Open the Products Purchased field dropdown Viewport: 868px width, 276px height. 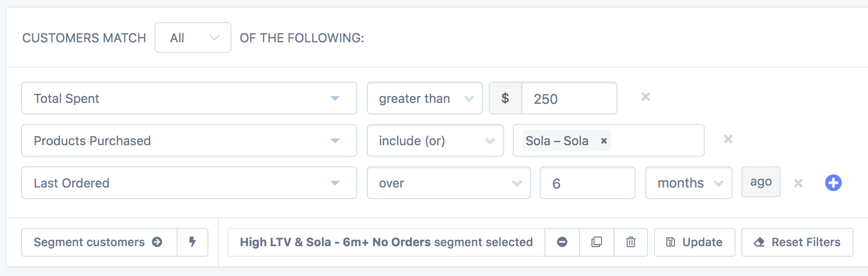coord(189,140)
